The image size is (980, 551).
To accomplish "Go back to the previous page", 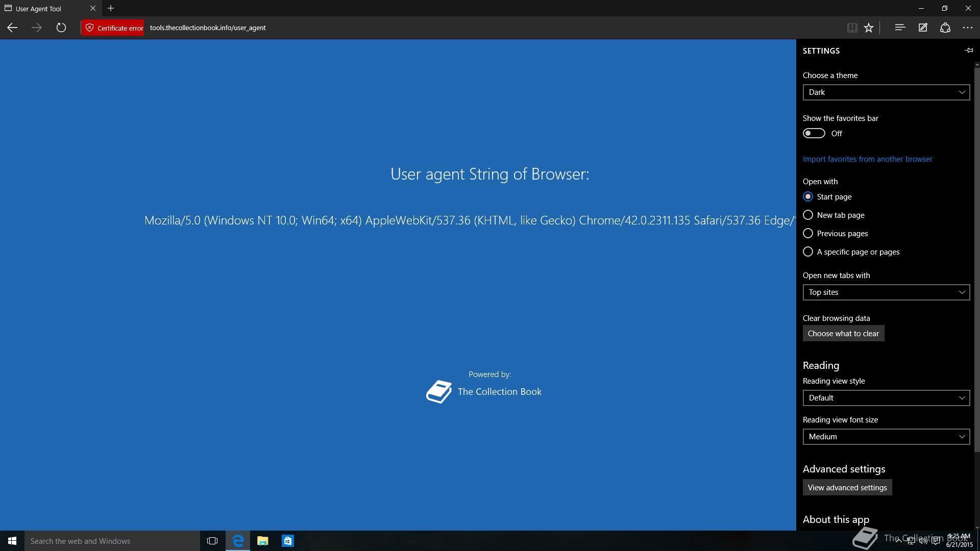I will click(12, 28).
